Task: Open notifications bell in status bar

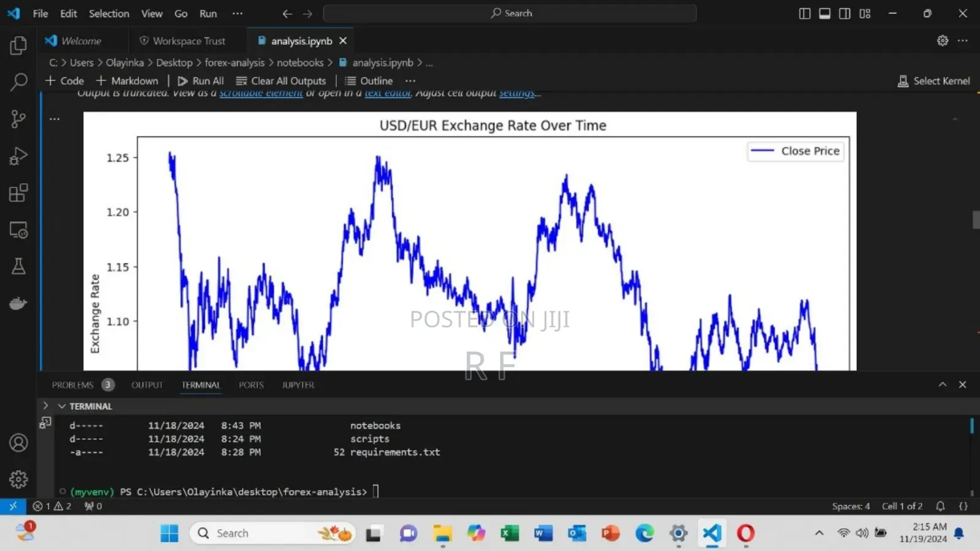Action: (x=940, y=506)
